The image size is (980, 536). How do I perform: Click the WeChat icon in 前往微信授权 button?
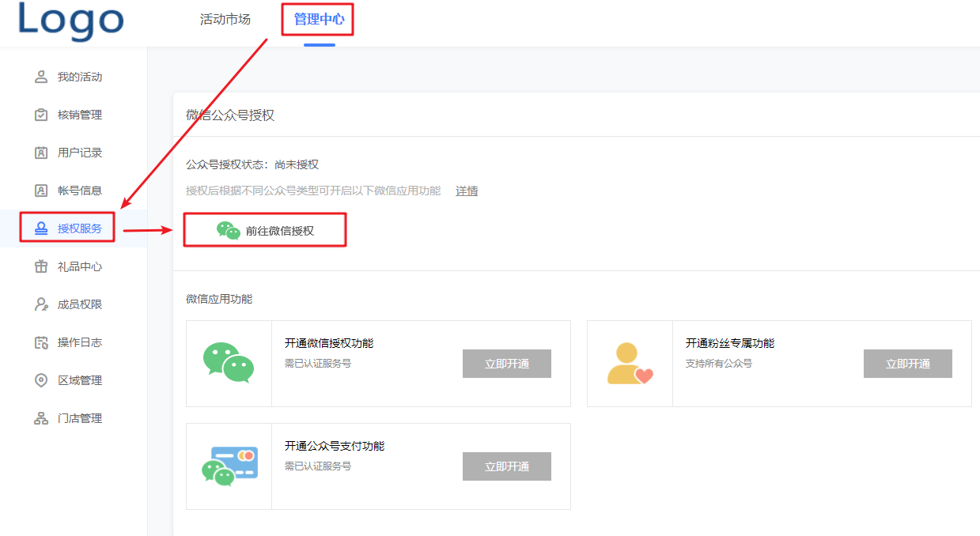229,230
